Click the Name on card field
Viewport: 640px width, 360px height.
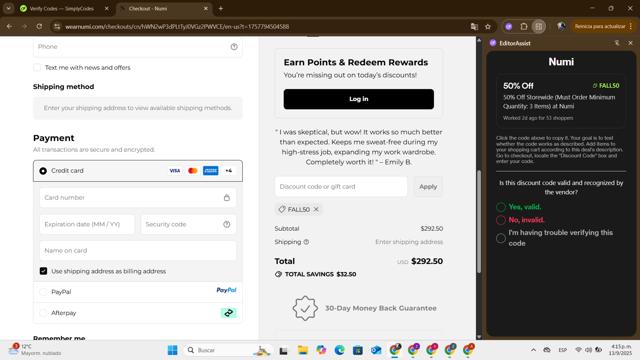pyautogui.click(x=138, y=251)
